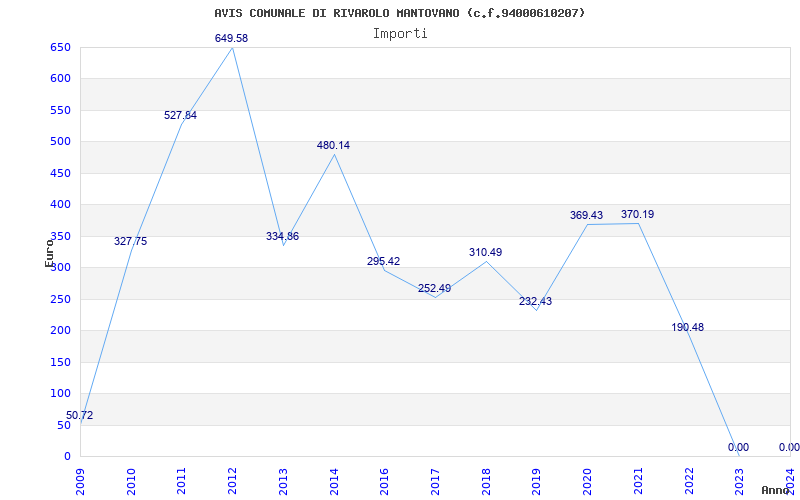Select the 0.00 data label above 2023
Screen dimensions: 800x500
coord(738,447)
